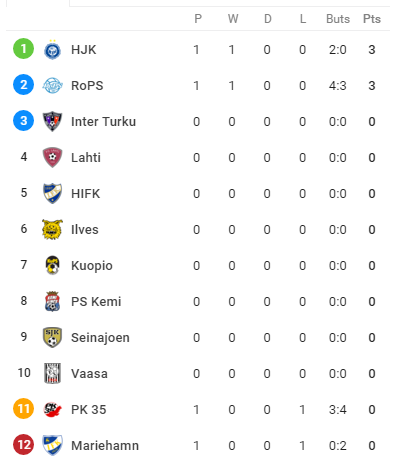Click the RoPS club logo

pyautogui.click(x=52, y=86)
